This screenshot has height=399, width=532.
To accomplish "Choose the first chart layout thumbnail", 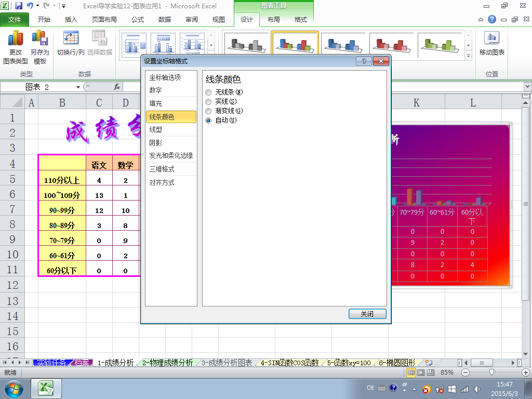I will tap(134, 45).
